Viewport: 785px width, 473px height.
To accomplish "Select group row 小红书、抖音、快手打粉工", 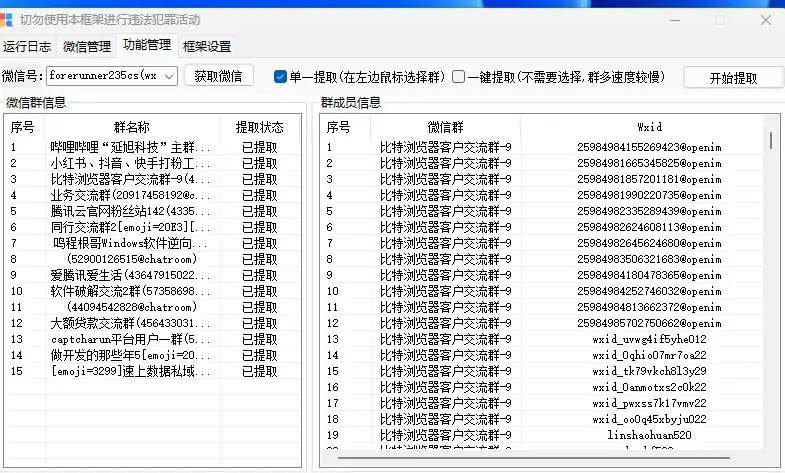I will coord(153,163).
